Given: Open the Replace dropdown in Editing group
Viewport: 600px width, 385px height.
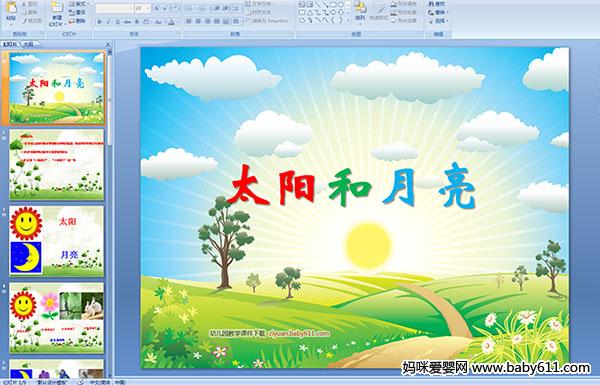Looking at the screenshot, I should tap(438, 12).
